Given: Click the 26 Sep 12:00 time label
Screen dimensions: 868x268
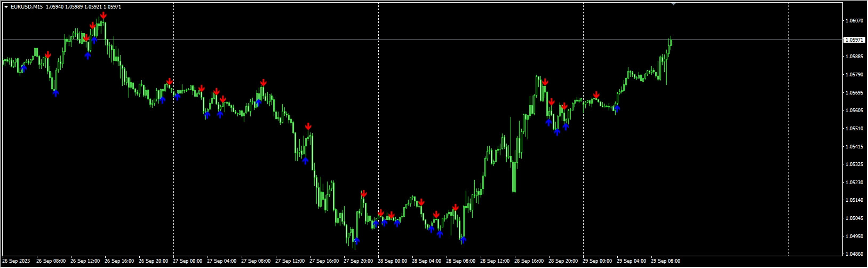Looking at the screenshot, I should click(x=85, y=262).
